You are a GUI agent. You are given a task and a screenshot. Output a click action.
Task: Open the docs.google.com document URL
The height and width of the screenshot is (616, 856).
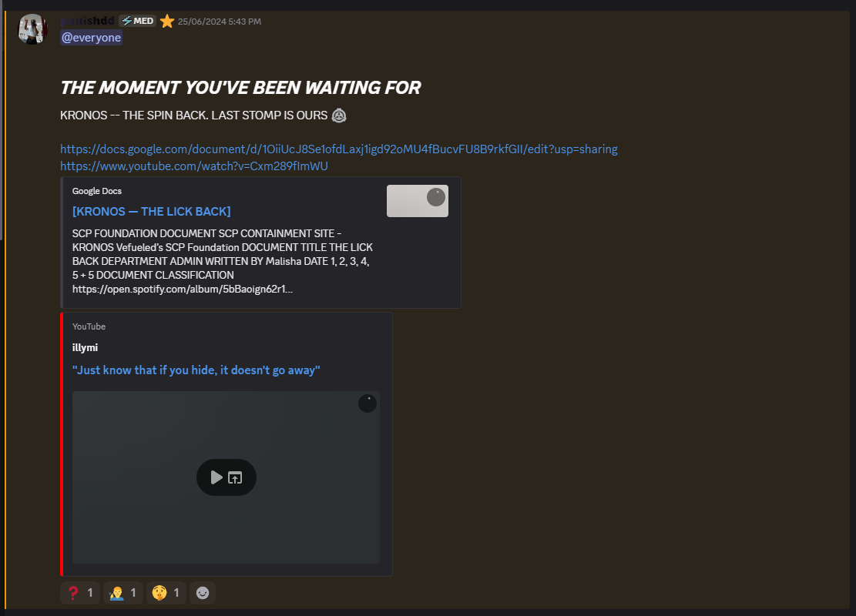point(338,149)
